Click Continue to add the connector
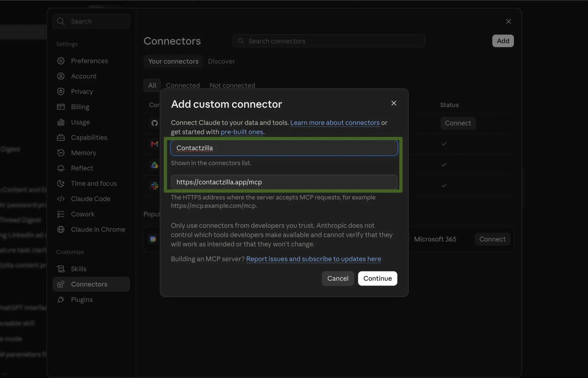 coord(377,278)
